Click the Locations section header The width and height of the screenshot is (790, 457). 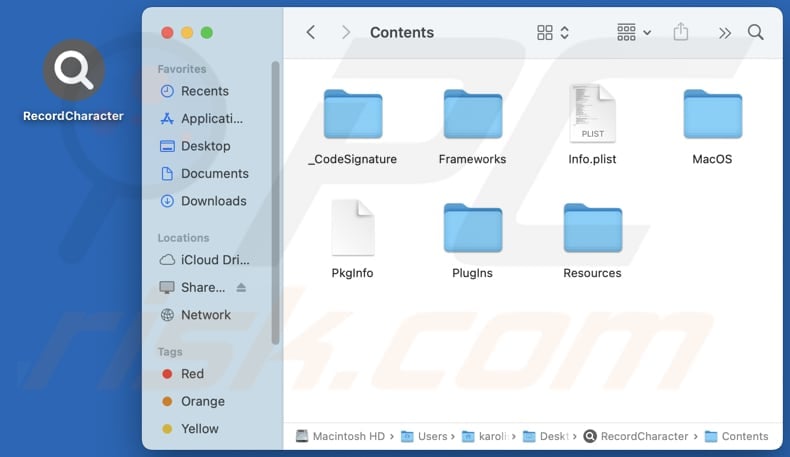point(183,238)
